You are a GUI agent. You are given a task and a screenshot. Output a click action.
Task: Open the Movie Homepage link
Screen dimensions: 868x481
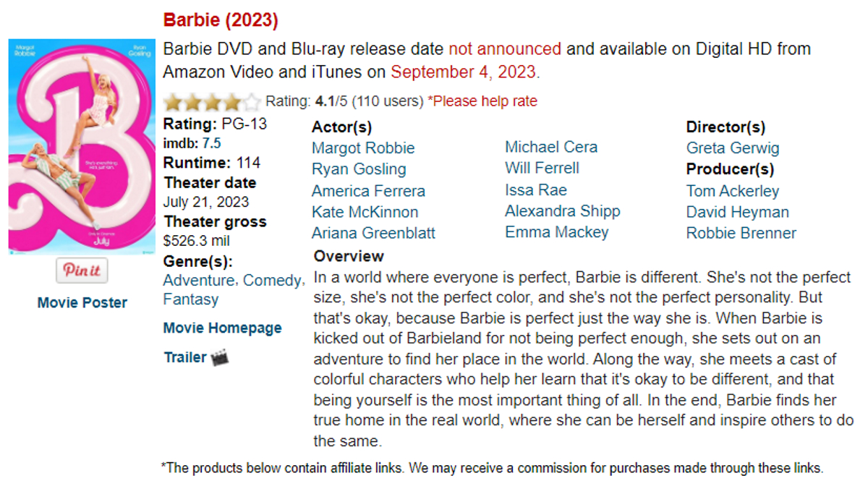[x=222, y=328]
